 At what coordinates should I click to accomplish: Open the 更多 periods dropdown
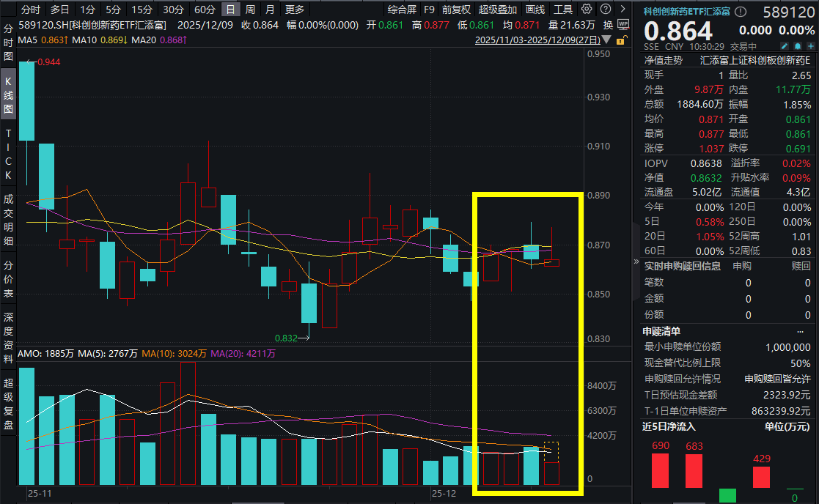[295, 10]
